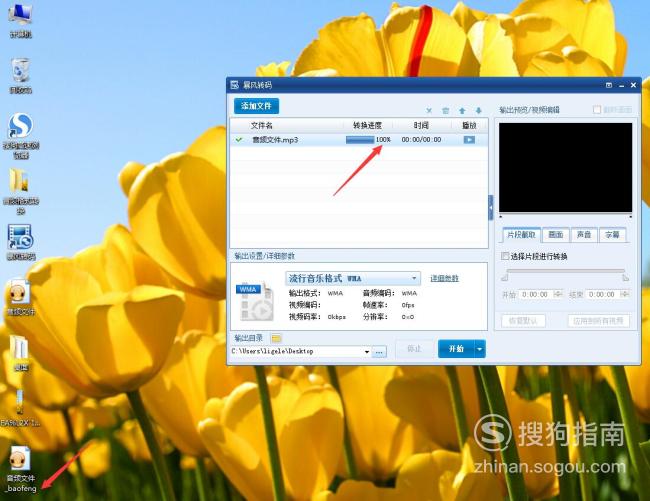Expand the arrow beside 开始 button

coord(480,349)
